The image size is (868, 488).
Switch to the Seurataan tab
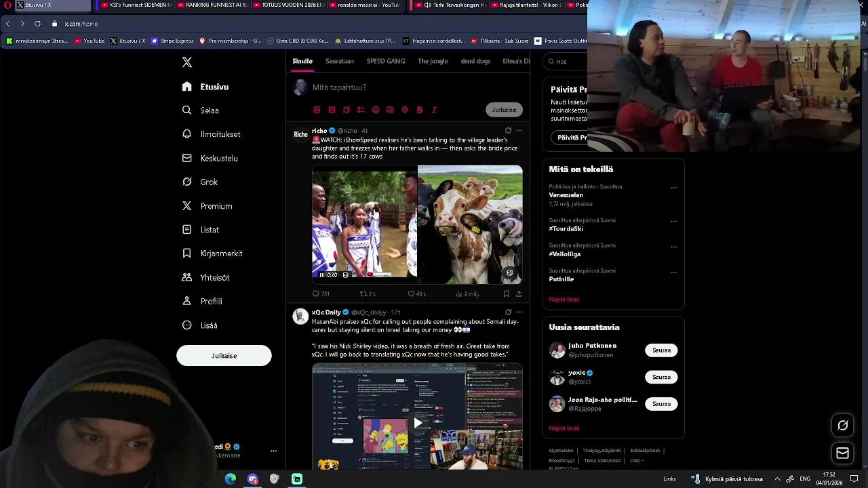click(x=340, y=61)
